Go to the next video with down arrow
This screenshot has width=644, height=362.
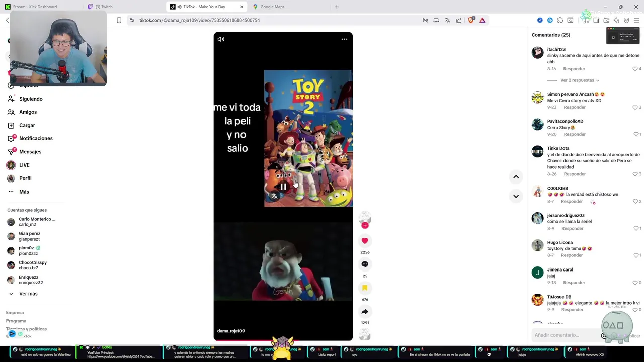[x=516, y=196]
